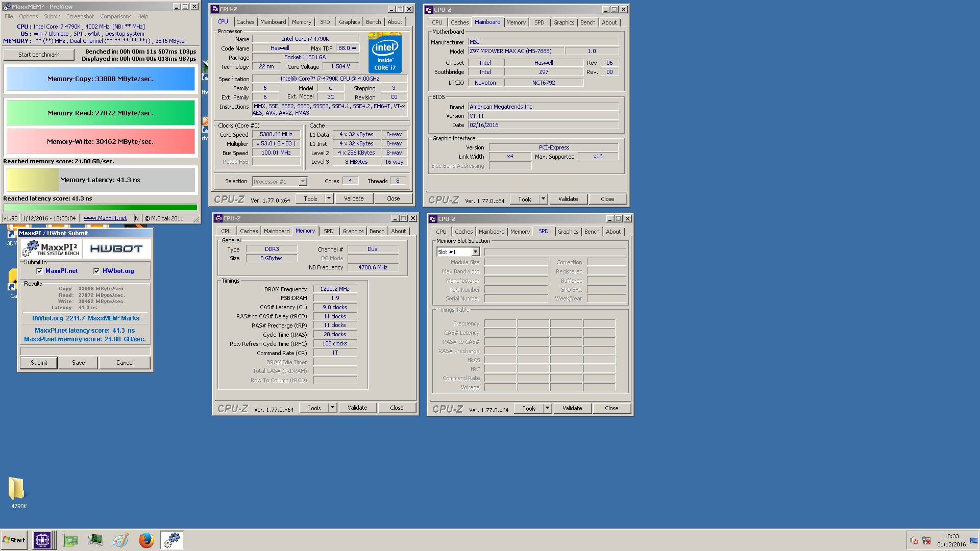Click Cancel in HWbot Submit dialog

125,363
